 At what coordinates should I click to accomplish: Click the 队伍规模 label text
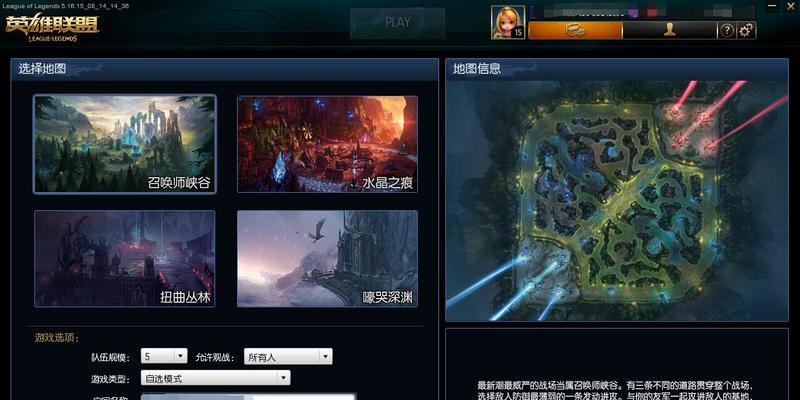pyautogui.click(x=110, y=357)
